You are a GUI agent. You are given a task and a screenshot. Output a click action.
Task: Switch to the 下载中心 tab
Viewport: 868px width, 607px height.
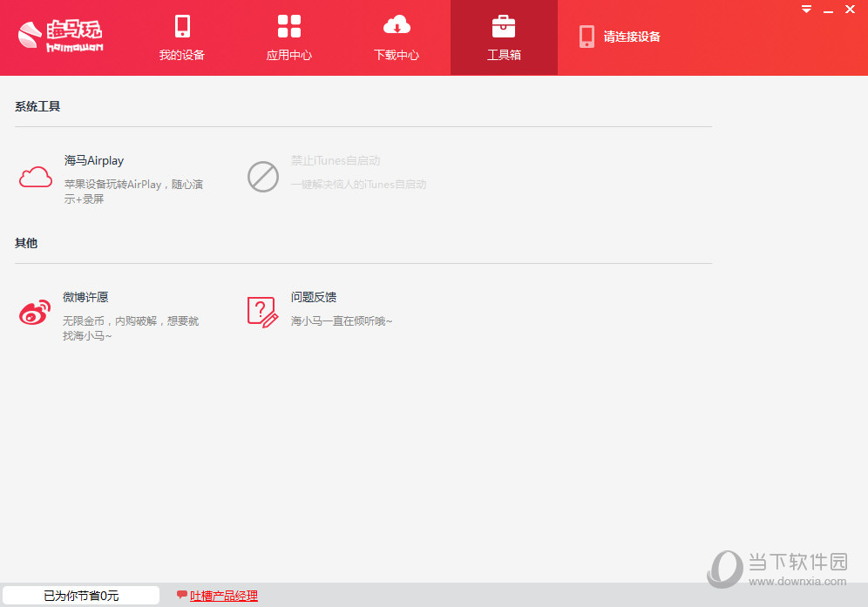tap(397, 37)
